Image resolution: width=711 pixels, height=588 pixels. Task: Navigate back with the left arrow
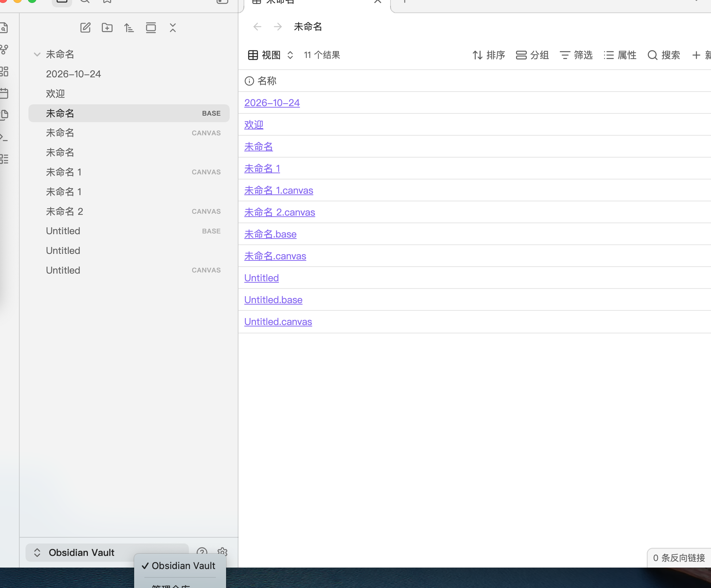coord(257,27)
